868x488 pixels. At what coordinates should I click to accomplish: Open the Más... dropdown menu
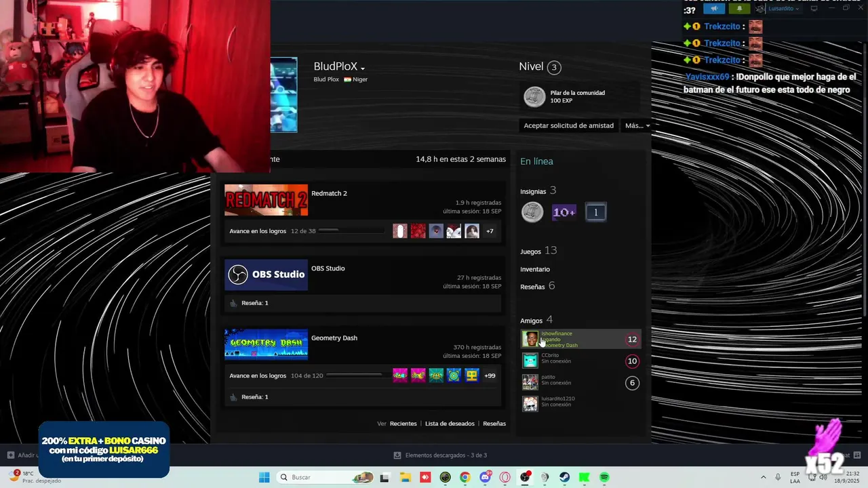[x=637, y=125]
